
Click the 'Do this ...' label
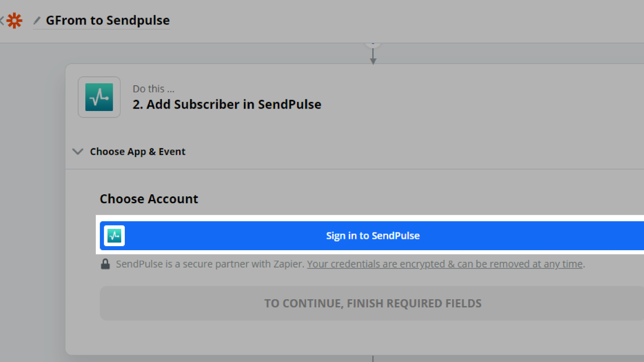[x=153, y=89]
